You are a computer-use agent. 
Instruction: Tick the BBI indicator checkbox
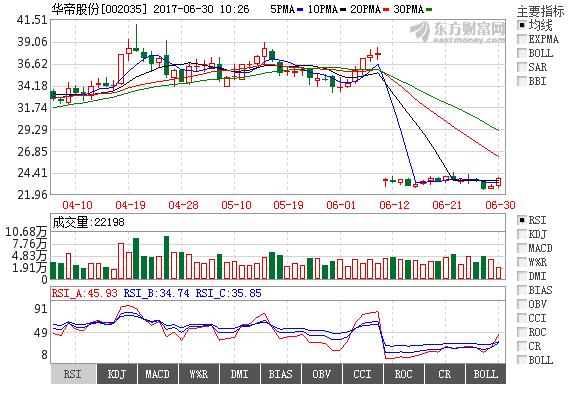(522, 81)
